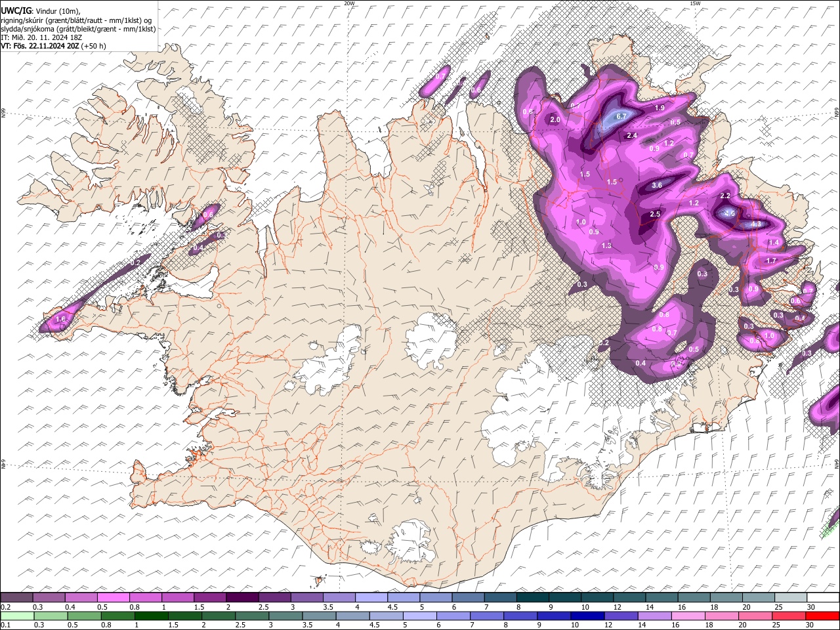Image resolution: width=840 pixels, height=630 pixels.
Task: Select the 'VT: Fös. 22.11.2024 20Z (+50 h)' line
Action: 53,46
